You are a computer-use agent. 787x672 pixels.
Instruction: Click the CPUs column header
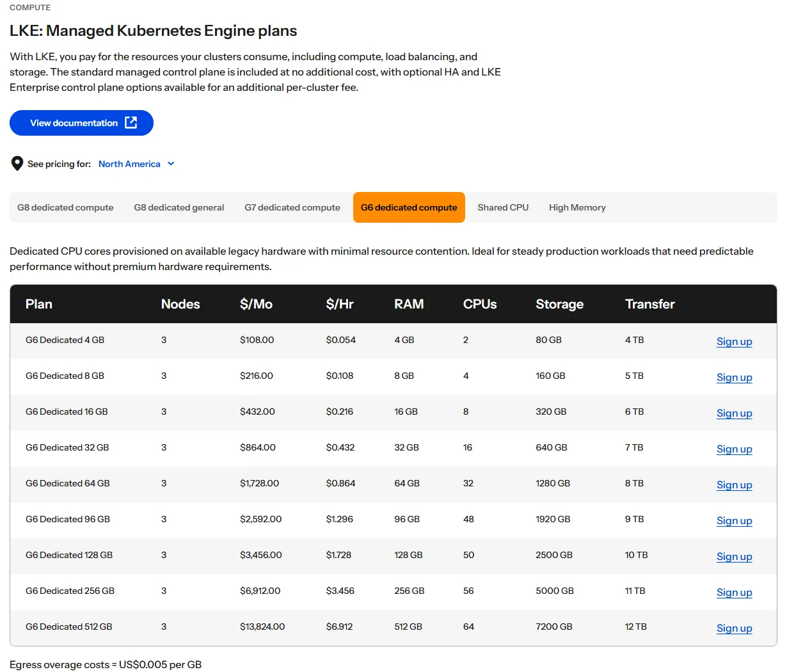click(x=480, y=304)
